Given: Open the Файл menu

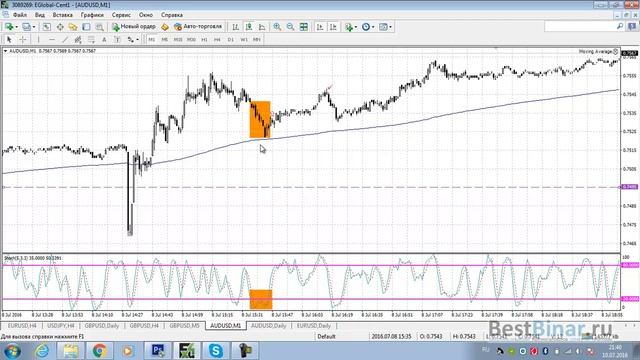Looking at the screenshot, I should point(20,15).
